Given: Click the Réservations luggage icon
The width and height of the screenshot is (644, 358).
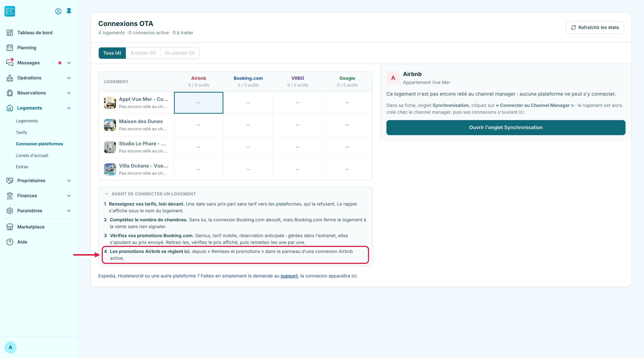Looking at the screenshot, I should (10, 93).
